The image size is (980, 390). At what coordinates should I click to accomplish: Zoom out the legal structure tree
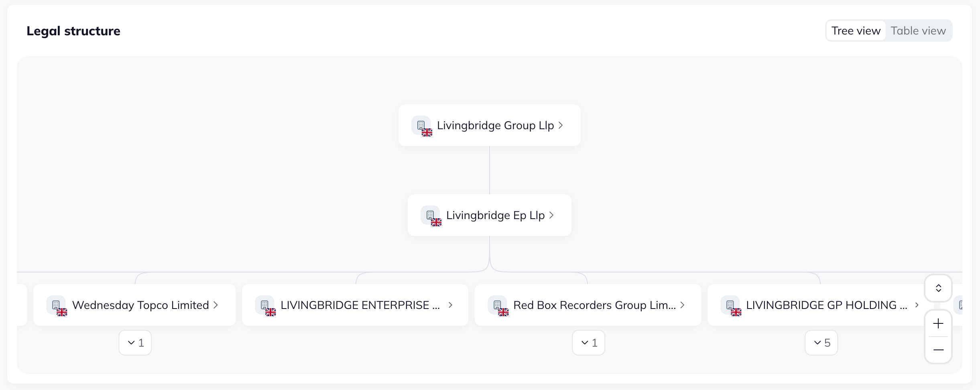(938, 350)
